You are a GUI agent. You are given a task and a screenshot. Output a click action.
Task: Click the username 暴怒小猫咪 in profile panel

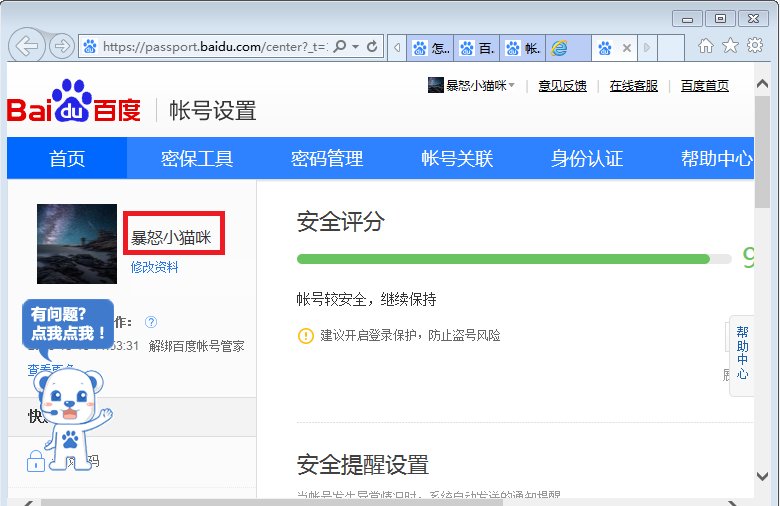coord(171,238)
